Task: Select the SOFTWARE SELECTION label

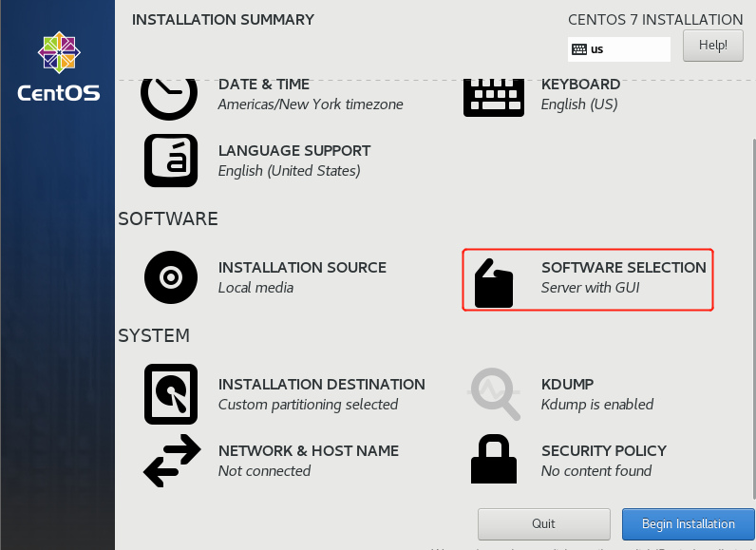Action: tap(624, 268)
